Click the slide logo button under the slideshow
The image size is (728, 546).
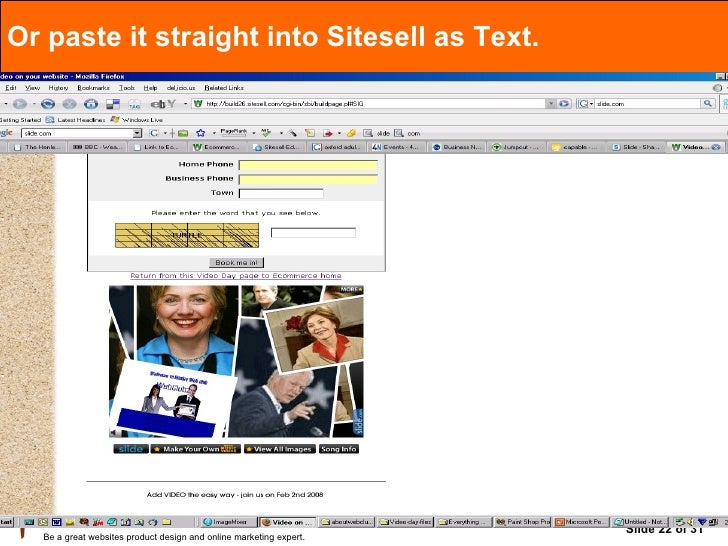pyautogui.click(x=131, y=449)
